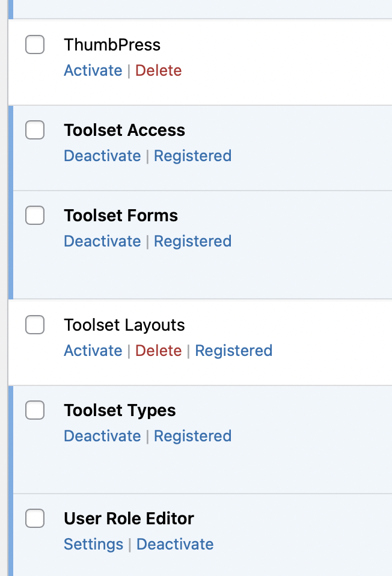Deactivate the Toolset Forms plugin
This screenshot has height=576, width=392.
click(x=102, y=241)
